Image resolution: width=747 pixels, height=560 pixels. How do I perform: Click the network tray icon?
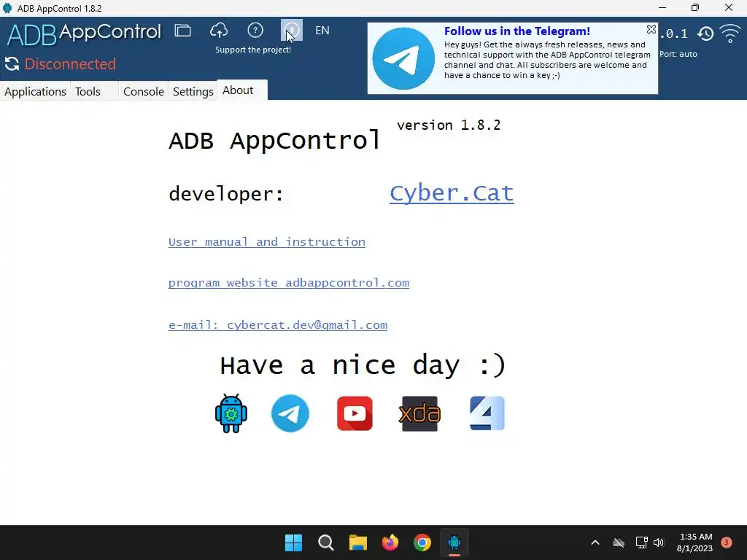[641, 542]
